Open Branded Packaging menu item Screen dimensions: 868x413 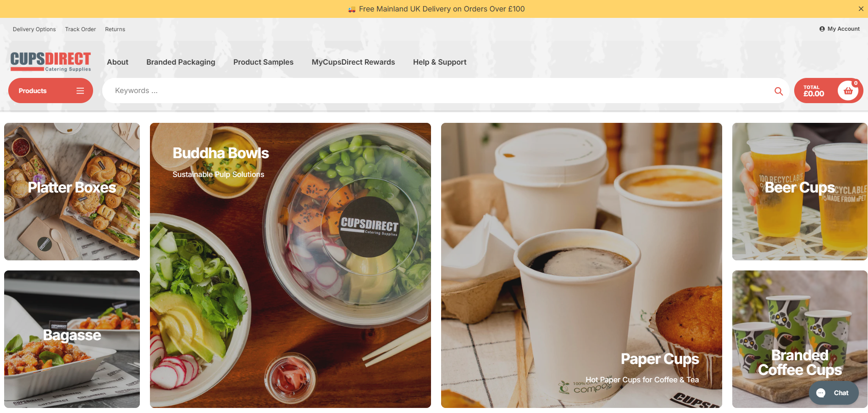pos(181,62)
